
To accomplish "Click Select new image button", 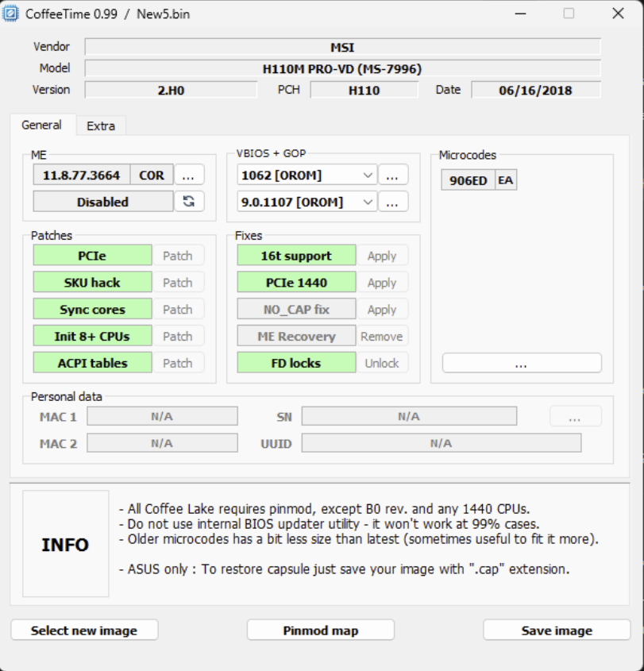I will pos(84,630).
